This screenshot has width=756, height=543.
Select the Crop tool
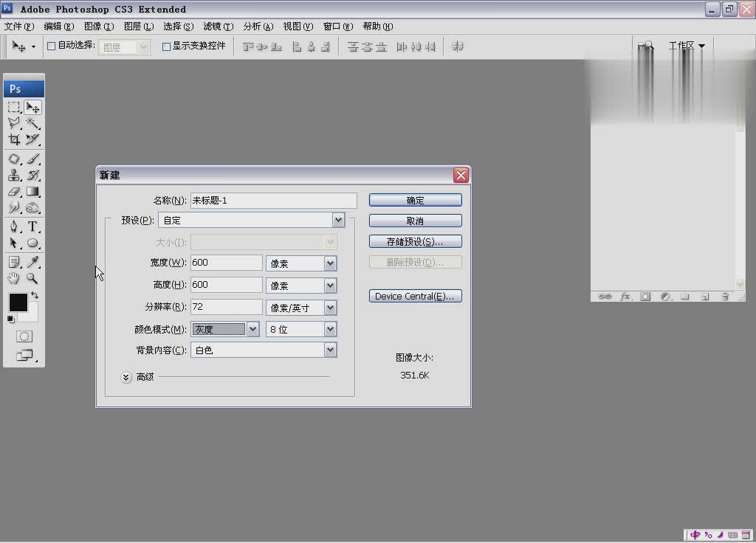click(14, 139)
